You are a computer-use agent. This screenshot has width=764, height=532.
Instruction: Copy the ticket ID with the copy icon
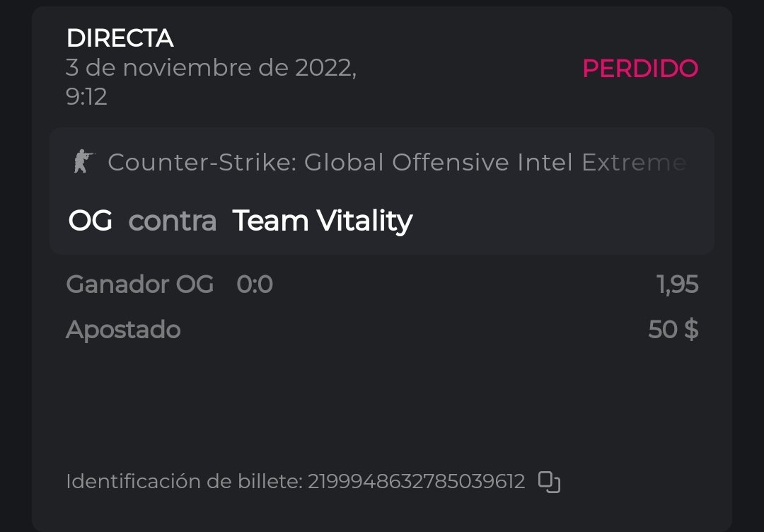[549, 482]
